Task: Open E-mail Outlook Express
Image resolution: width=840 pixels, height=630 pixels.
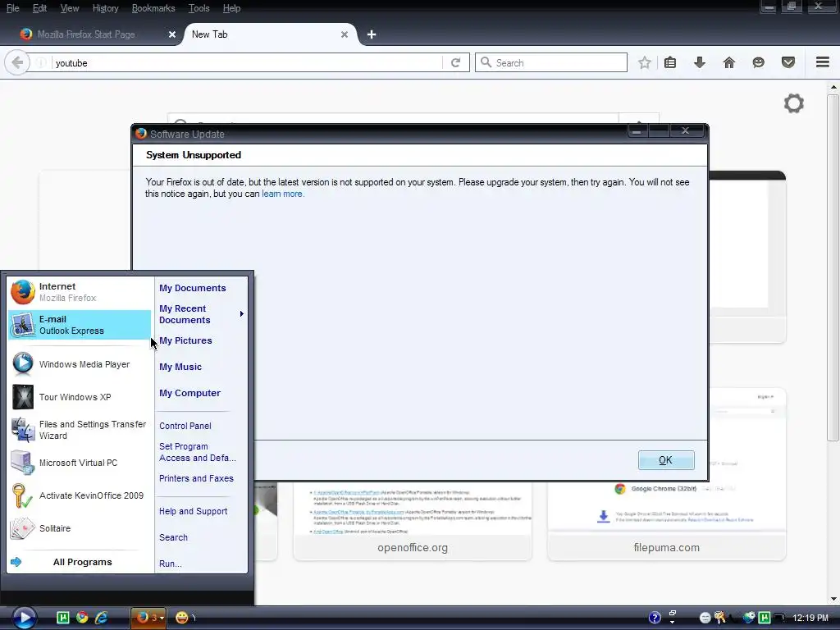Action: (x=80, y=325)
